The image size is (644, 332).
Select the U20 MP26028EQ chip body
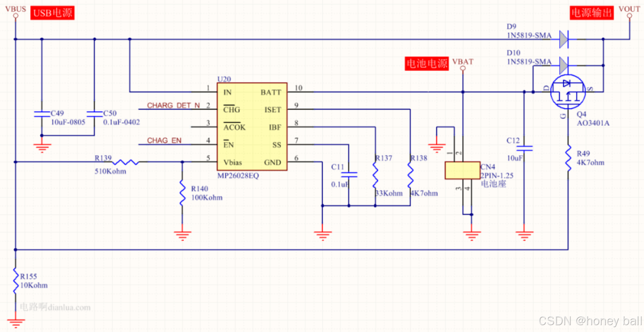point(252,127)
